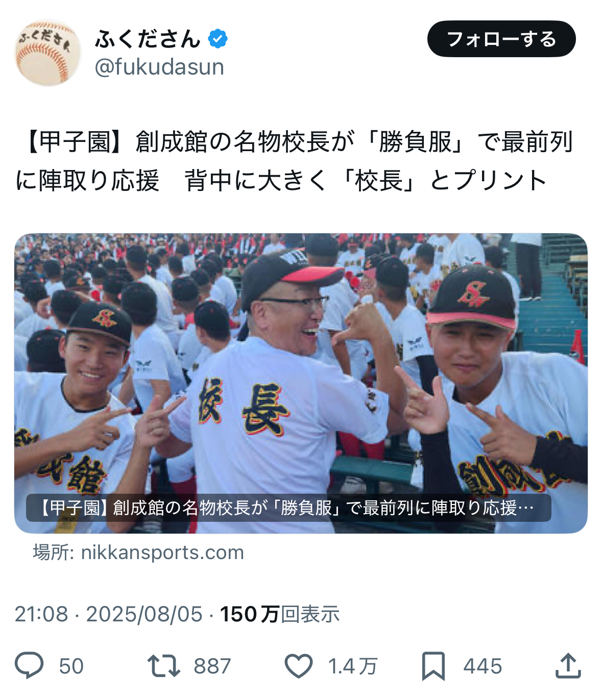The height and width of the screenshot is (700, 602).
Task: Click the retweet arrows icon
Action: click(x=163, y=666)
